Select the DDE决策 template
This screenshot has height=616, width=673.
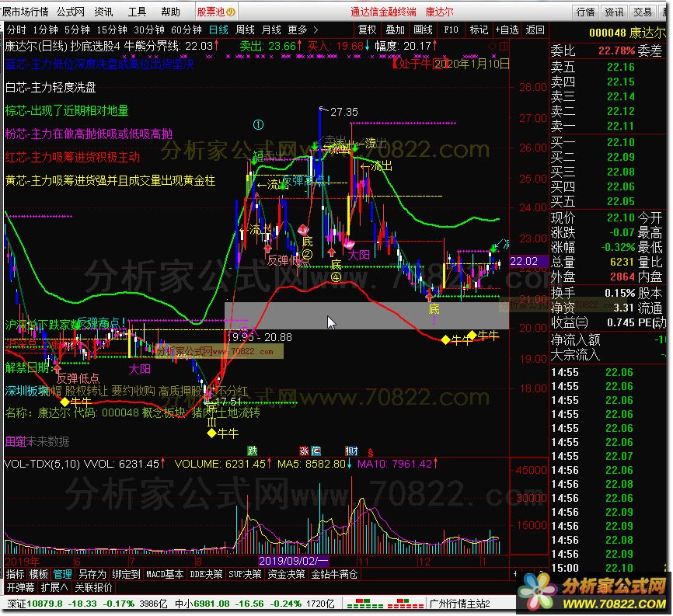pyautogui.click(x=206, y=574)
